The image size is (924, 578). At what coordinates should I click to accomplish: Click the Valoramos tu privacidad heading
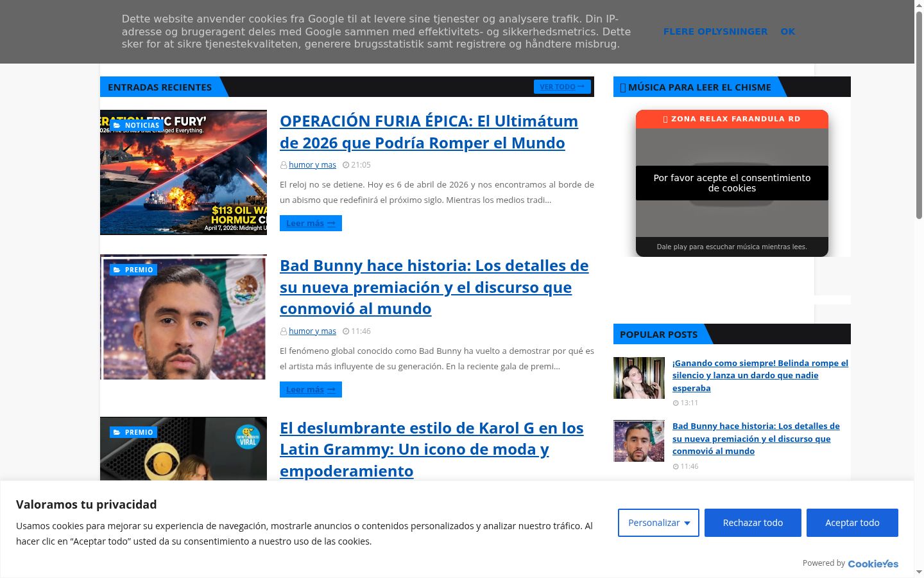pyautogui.click(x=87, y=504)
